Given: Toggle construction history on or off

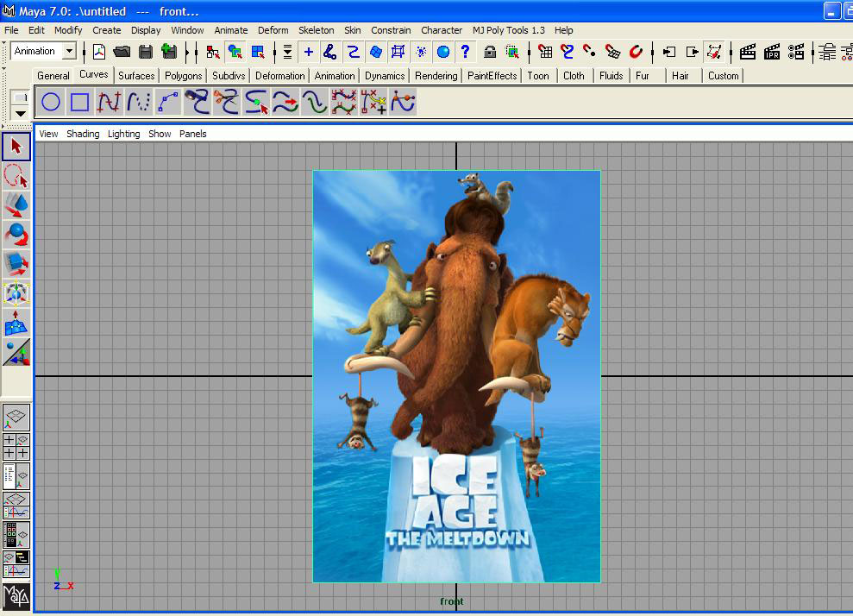Looking at the screenshot, I should click(714, 52).
